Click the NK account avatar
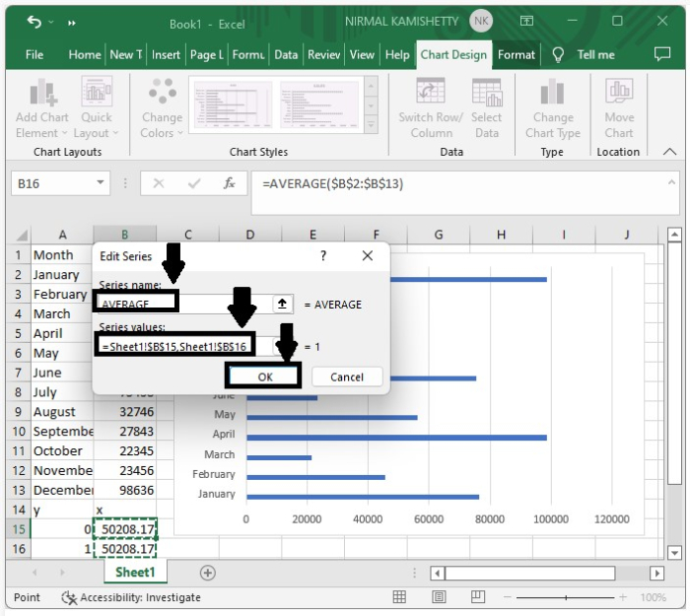690x616 pixels. pos(481,21)
